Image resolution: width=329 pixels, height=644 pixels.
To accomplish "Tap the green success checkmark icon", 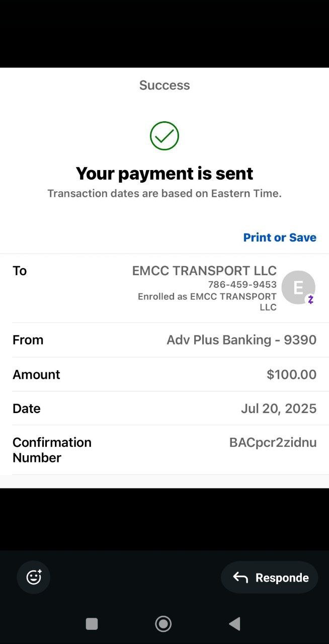I will coord(164,136).
